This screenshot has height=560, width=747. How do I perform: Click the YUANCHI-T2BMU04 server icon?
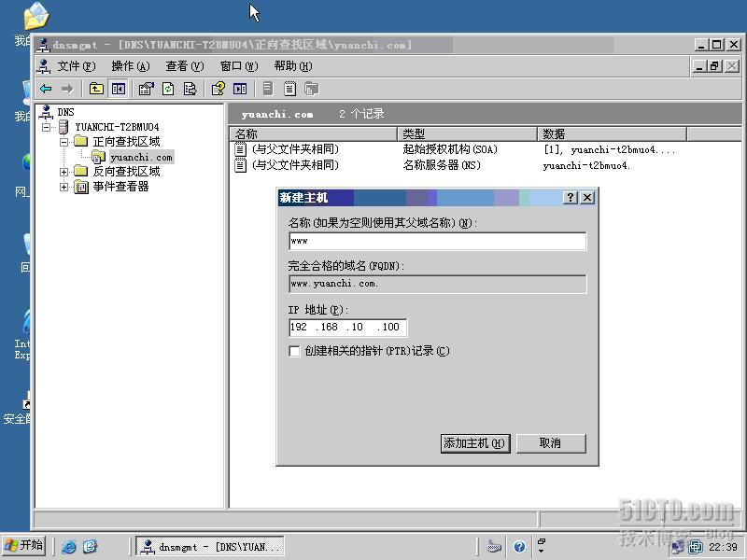tap(63, 127)
